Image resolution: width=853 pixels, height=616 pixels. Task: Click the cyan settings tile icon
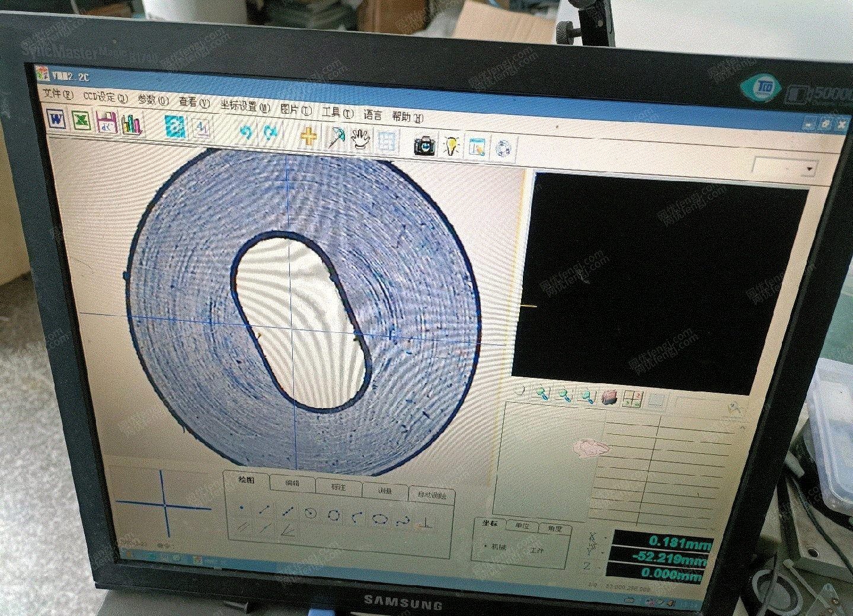[x=175, y=127]
